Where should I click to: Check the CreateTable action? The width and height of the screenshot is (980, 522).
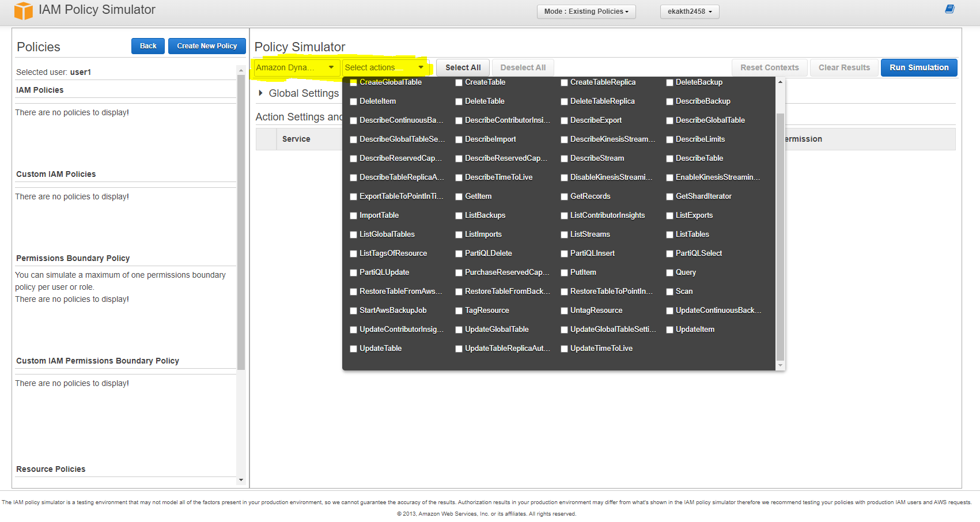[459, 83]
